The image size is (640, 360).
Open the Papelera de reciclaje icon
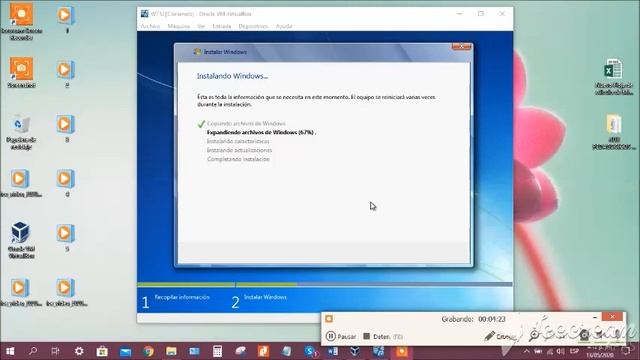coord(21,132)
